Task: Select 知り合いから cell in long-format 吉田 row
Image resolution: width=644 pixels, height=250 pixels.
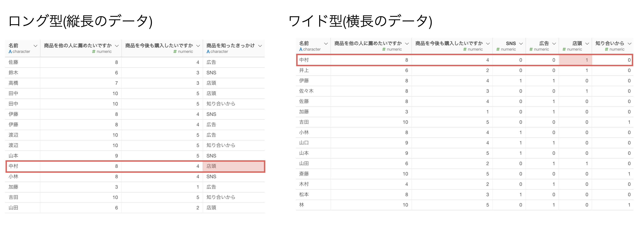Action: coord(233,197)
